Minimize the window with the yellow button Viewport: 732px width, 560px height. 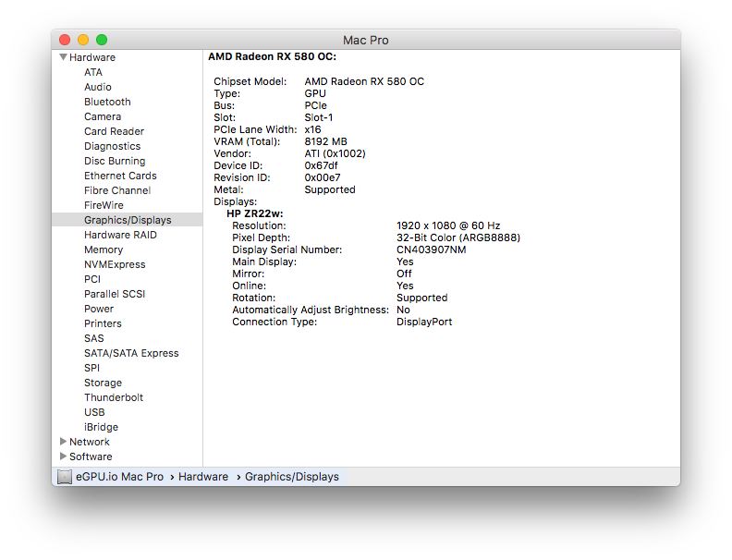pos(83,40)
